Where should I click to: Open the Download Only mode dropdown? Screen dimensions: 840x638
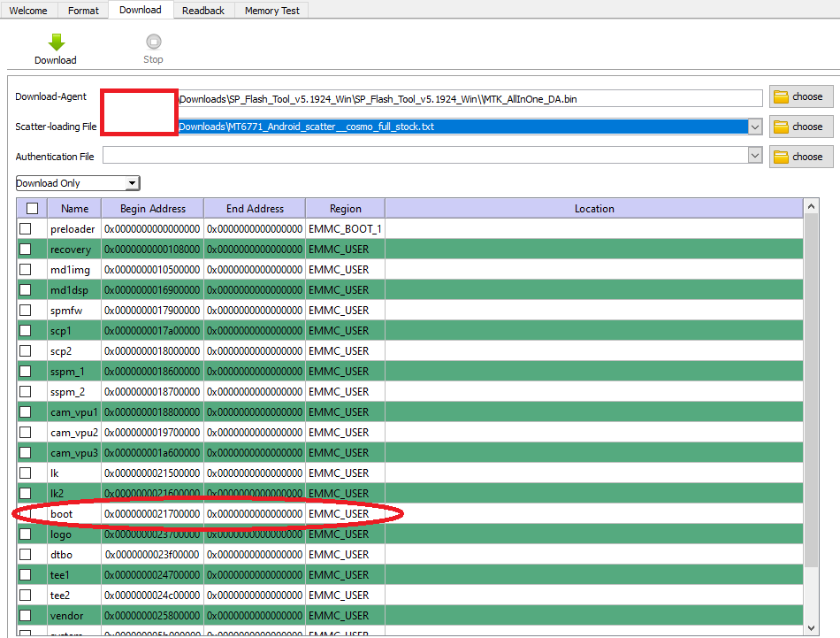pos(78,183)
